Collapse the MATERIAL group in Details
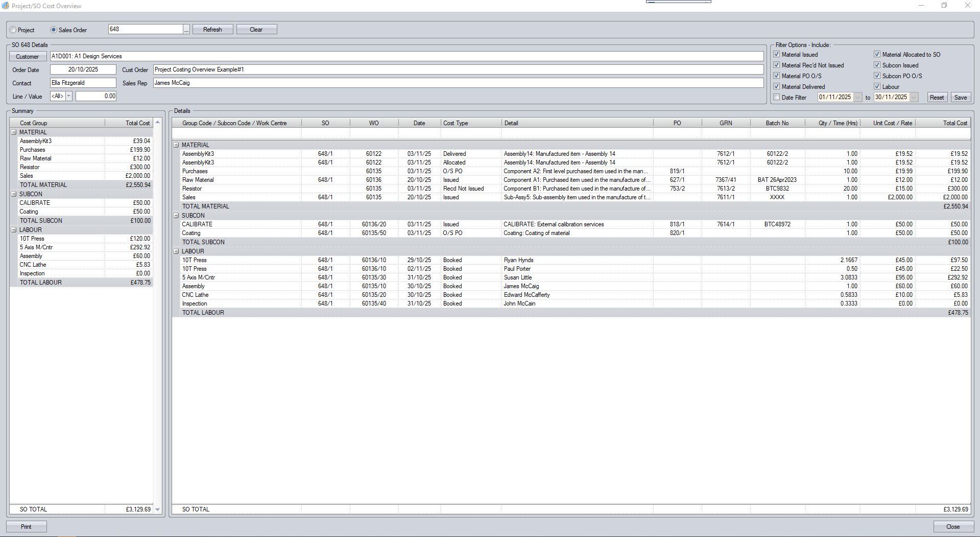This screenshot has width=980, height=537. pyautogui.click(x=176, y=145)
